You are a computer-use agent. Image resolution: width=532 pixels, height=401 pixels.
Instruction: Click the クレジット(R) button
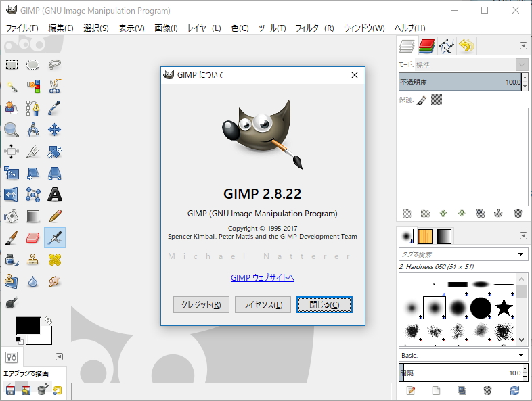tap(201, 305)
